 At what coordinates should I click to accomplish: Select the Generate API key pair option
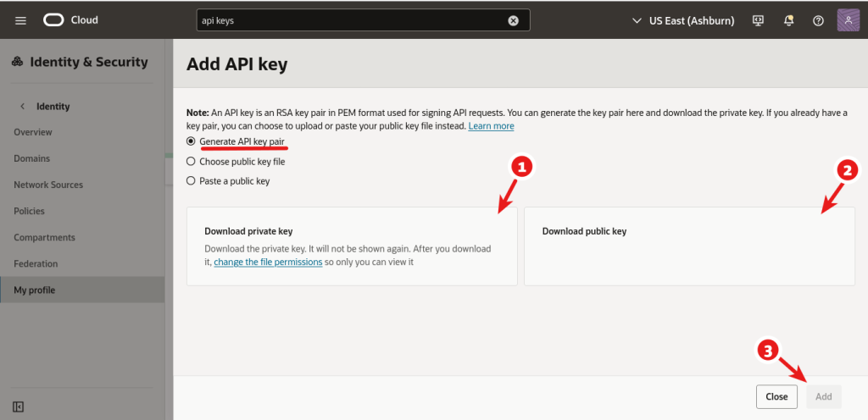click(191, 141)
